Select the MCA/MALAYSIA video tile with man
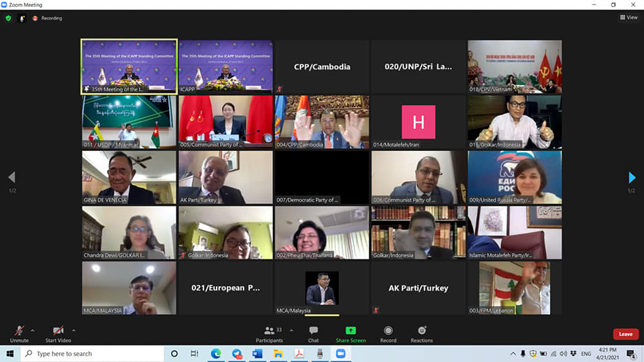Image resolution: width=644 pixels, height=362 pixels. pyautogui.click(x=129, y=288)
